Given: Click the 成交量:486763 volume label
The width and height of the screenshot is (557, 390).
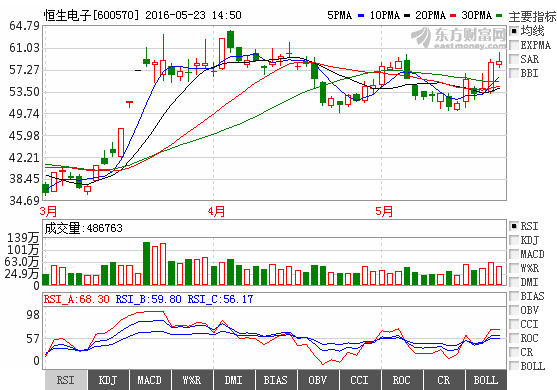Looking at the screenshot, I should click(83, 228).
